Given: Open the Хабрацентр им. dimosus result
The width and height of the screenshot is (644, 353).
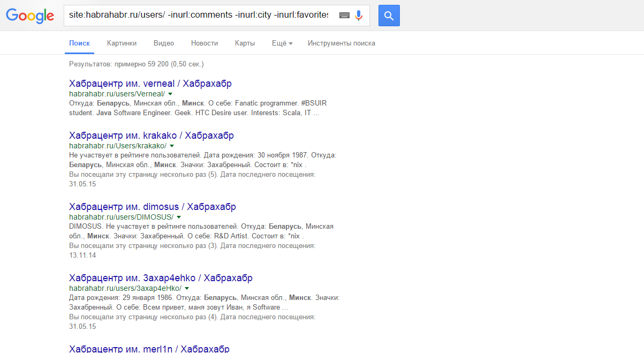Looking at the screenshot, I should pos(153,207).
